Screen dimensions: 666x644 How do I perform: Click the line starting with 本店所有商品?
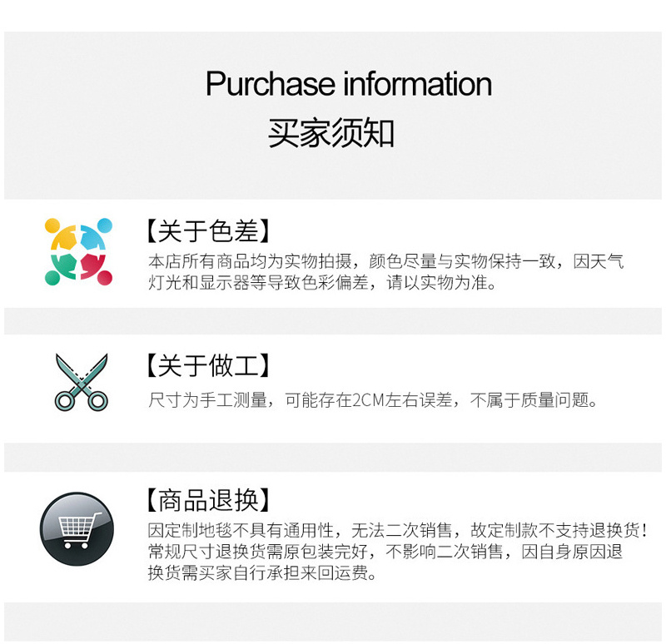tap(385, 261)
